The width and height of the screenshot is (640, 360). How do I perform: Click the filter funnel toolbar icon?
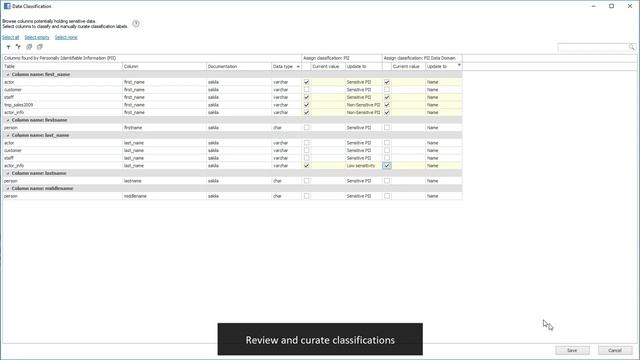pos(8,47)
